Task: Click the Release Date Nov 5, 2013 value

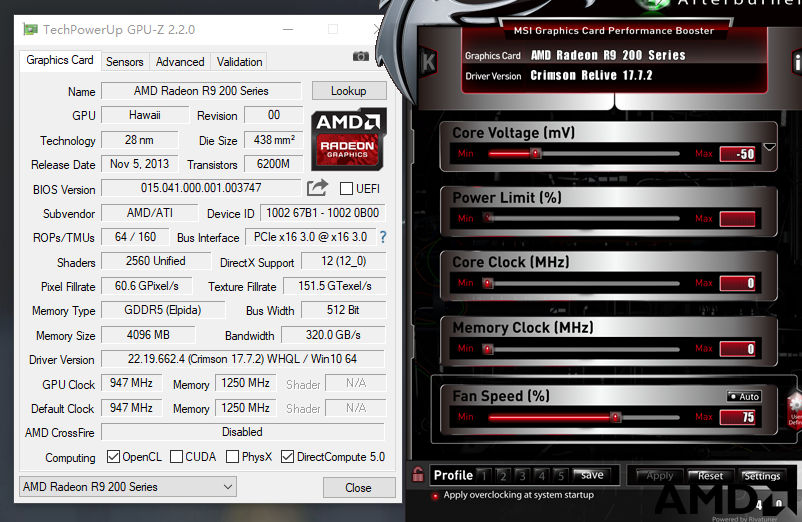Action: (140, 164)
